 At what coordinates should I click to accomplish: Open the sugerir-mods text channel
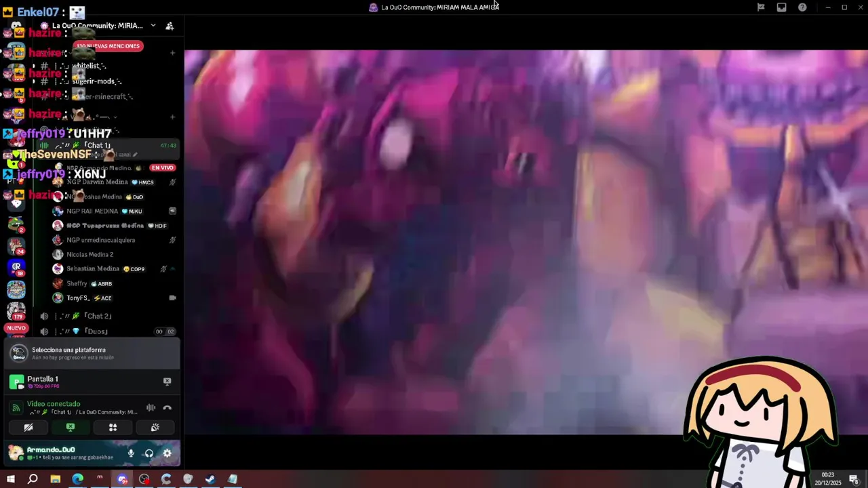(108, 81)
